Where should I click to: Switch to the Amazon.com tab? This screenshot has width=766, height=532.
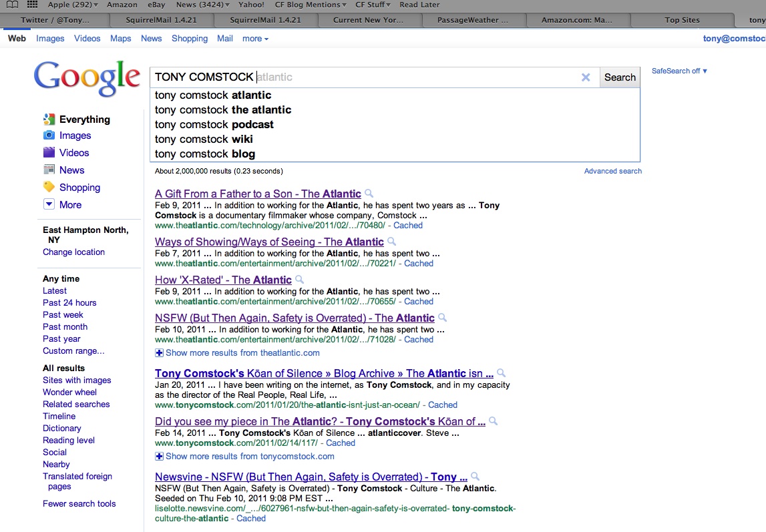click(577, 20)
